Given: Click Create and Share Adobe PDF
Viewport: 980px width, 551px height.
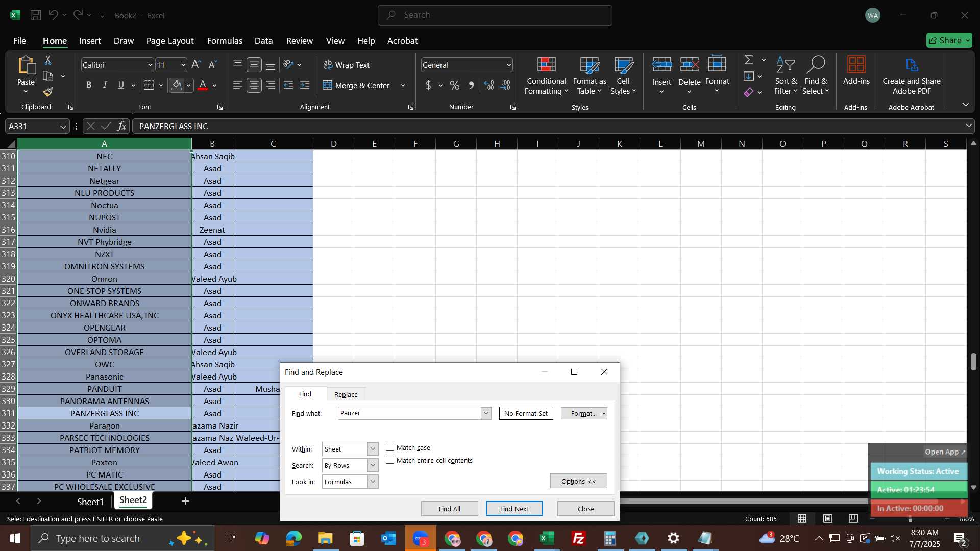Looking at the screenshot, I should point(912,76).
